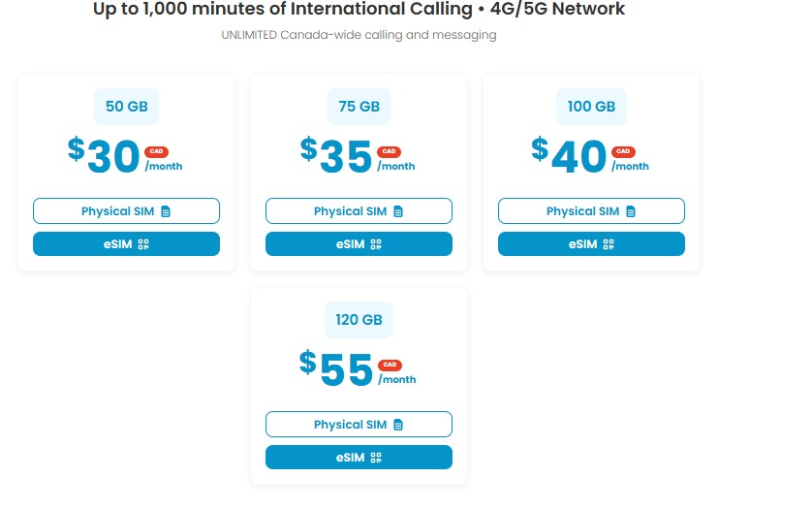Click the 120 GB data badge
This screenshot has height=510, width=812.
(359, 320)
